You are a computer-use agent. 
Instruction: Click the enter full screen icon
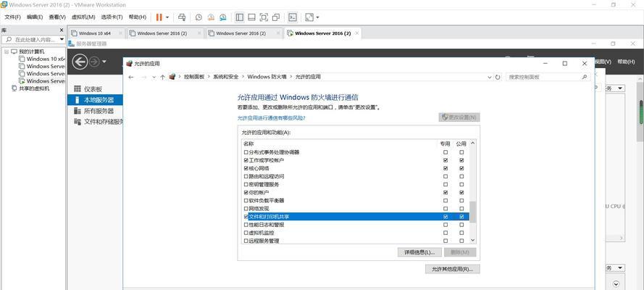pyautogui.click(x=264, y=17)
